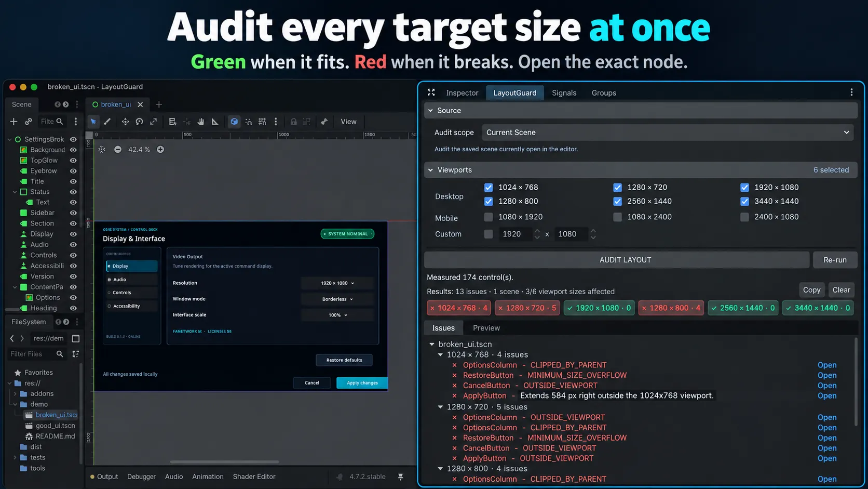Enable the 1080 × 1920 mobile viewport

pos(489,217)
